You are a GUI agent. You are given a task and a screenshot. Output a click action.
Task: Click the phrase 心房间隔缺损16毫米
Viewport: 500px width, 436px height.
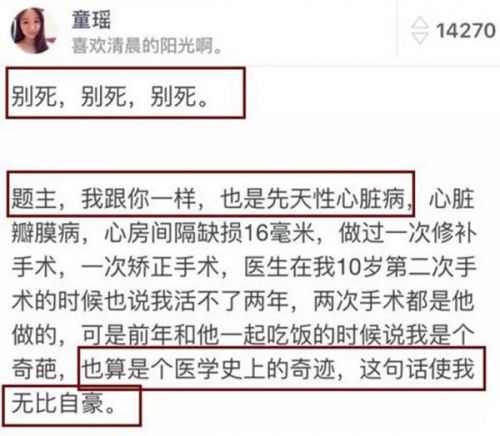click(210, 232)
